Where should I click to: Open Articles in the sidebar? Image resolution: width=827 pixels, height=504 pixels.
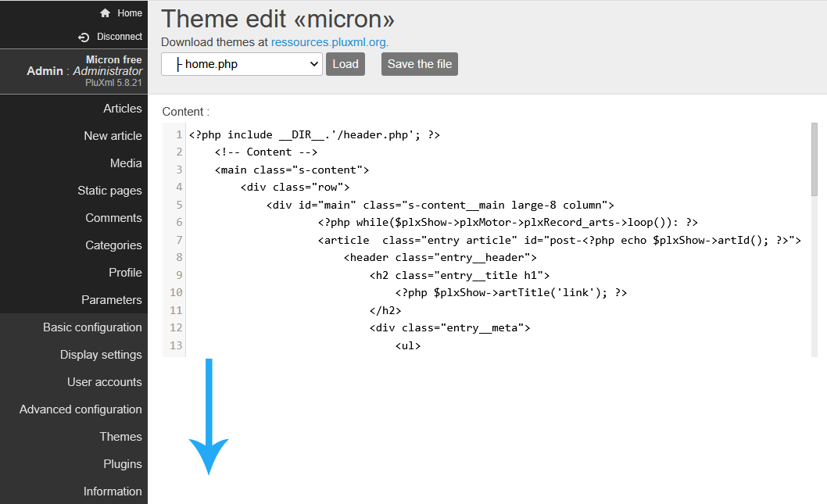coord(123,109)
